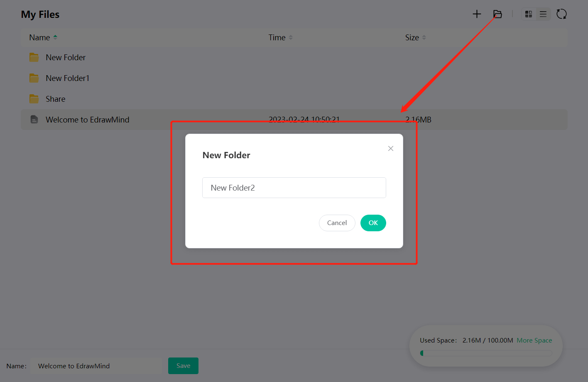588x382 pixels.
Task: Switch to list view layout
Action: tap(543, 14)
